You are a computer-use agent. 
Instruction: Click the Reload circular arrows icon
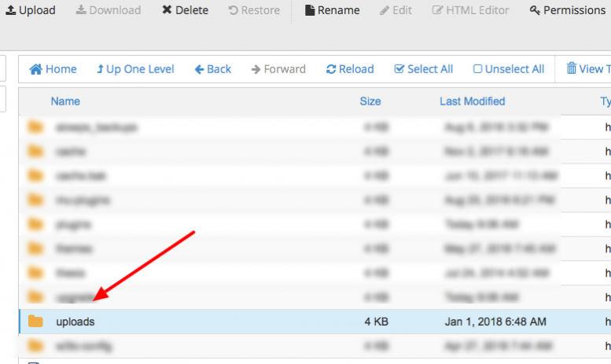coord(331,69)
